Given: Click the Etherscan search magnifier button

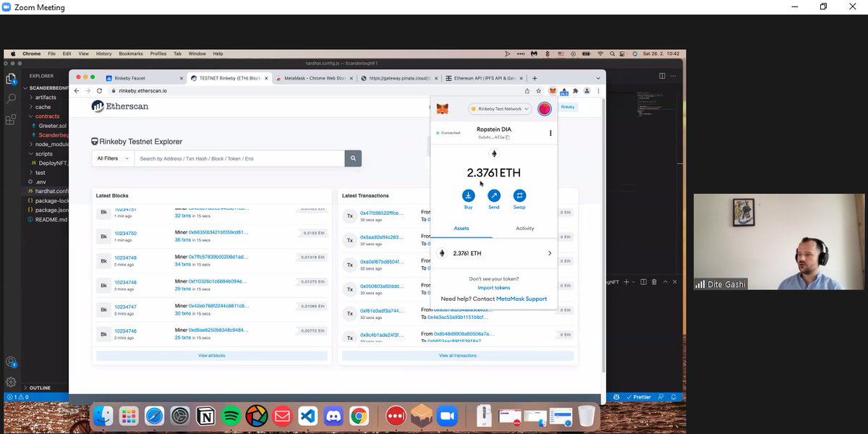Looking at the screenshot, I should (353, 158).
